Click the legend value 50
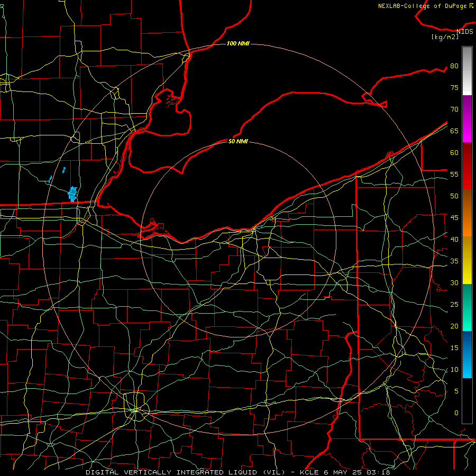Screen dimensions: 476x476 (454, 196)
